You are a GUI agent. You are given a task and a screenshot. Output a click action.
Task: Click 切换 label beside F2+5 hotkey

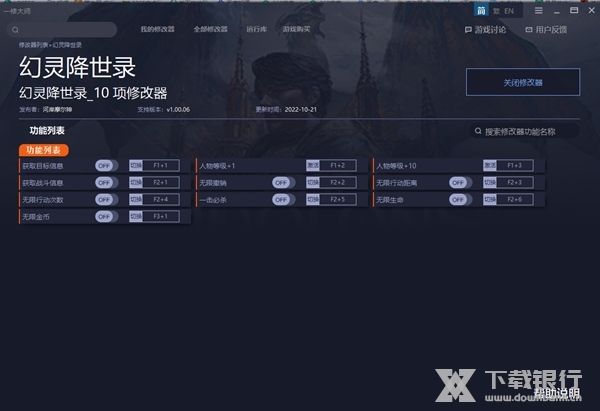[x=313, y=199]
